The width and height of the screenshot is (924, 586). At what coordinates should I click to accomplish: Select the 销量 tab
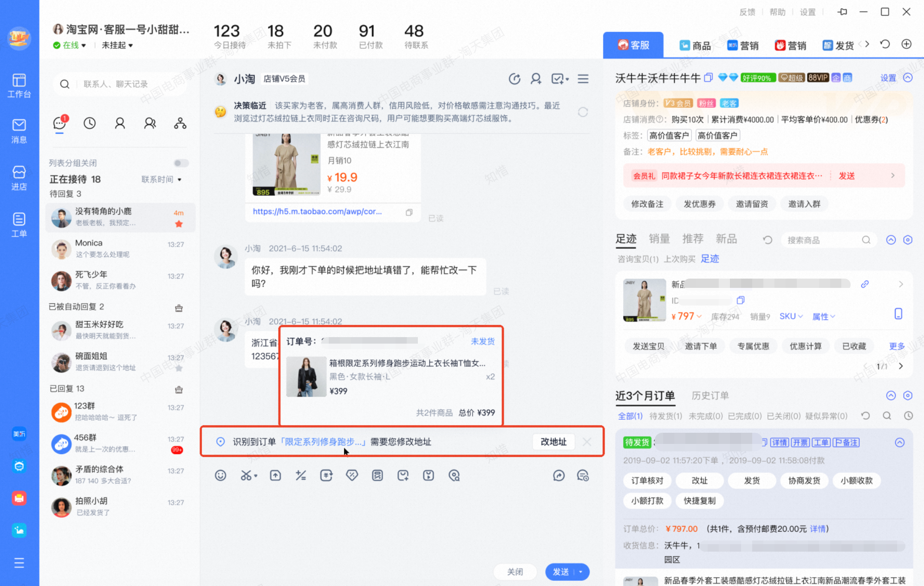pyautogui.click(x=659, y=239)
